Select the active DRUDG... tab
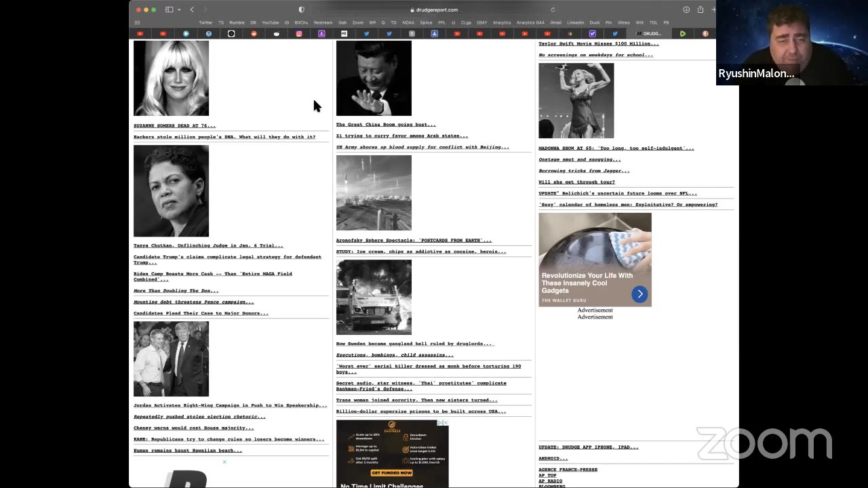This screenshot has width=868, height=488. 650,33
